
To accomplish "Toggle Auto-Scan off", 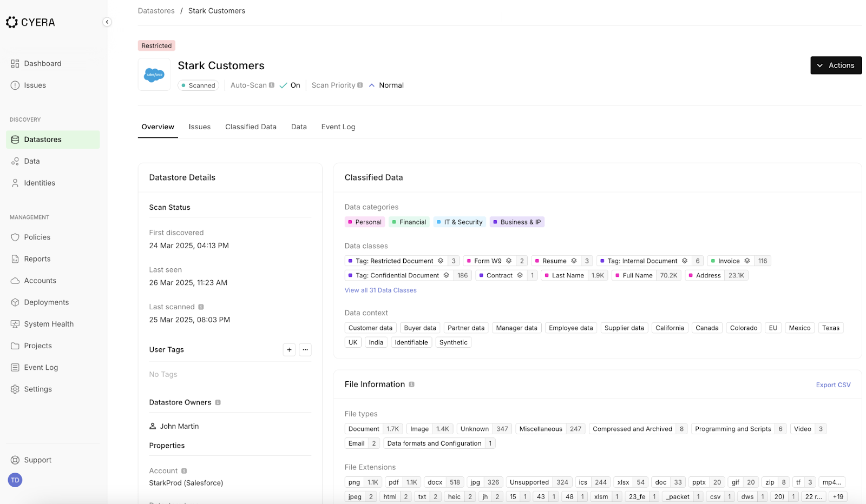I will [290, 85].
